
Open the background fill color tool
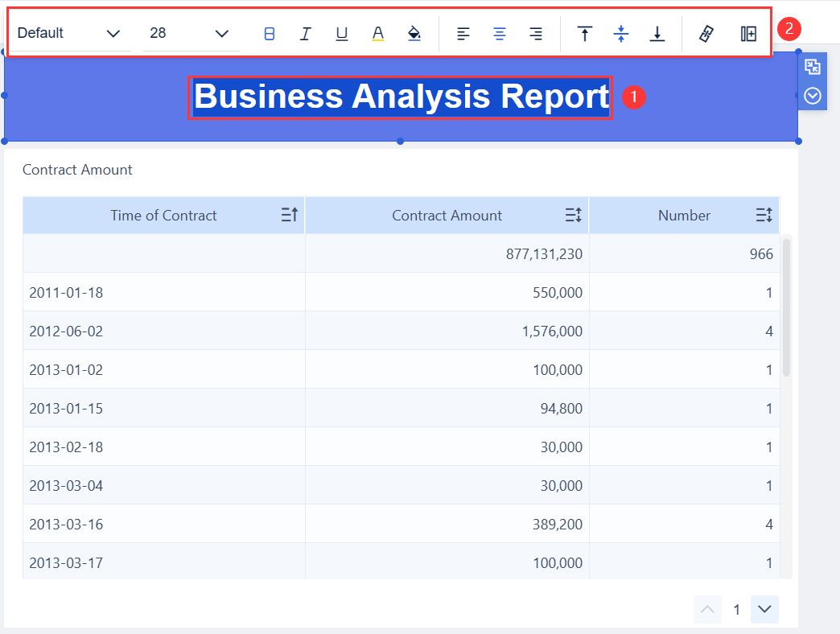click(x=414, y=33)
